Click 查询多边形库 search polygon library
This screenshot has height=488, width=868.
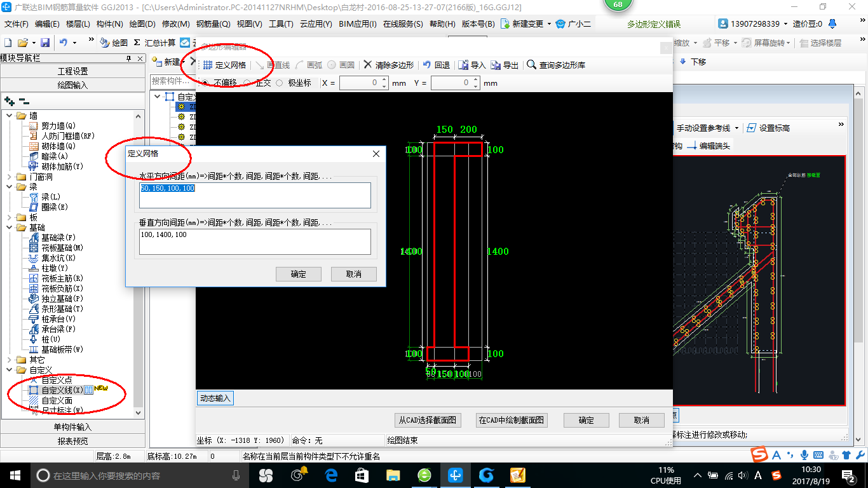pyautogui.click(x=557, y=65)
